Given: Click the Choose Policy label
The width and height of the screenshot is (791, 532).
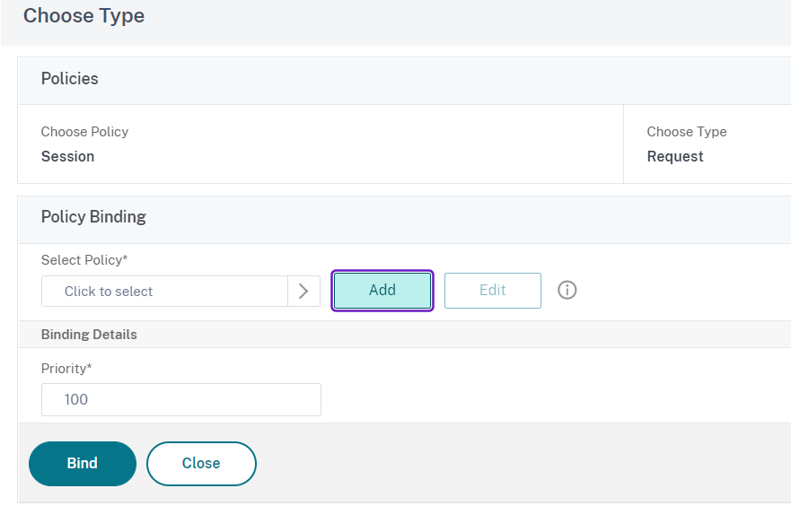Looking at the screenshot, I should 84,132.
